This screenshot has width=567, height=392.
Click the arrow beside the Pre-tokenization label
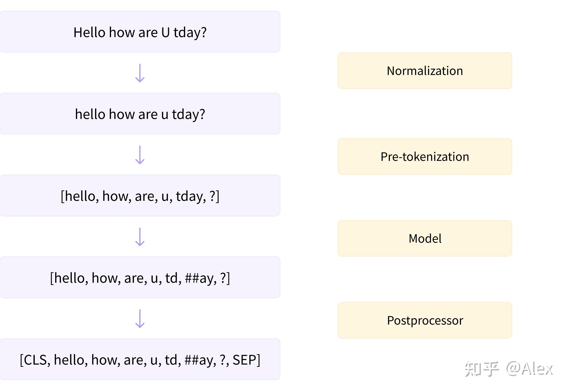[140, 155]
